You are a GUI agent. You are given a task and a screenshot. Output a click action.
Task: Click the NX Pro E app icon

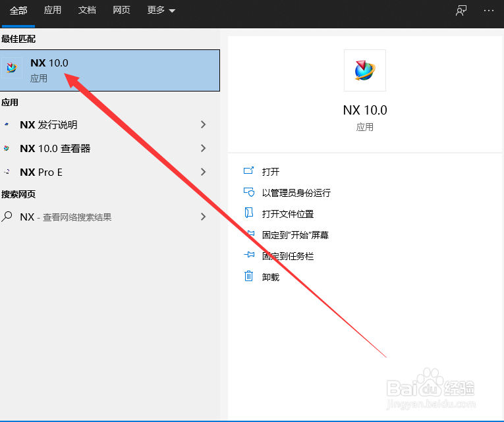pos(7,172)
